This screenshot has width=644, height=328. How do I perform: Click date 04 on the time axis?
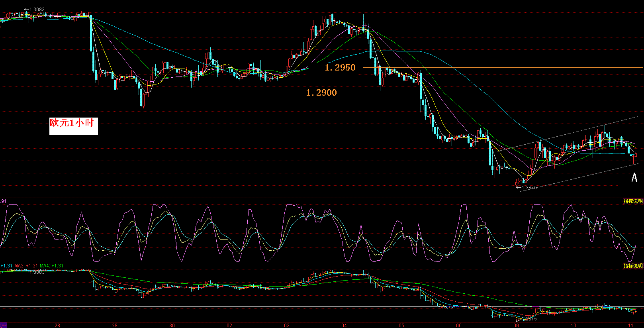click(344, 325)
